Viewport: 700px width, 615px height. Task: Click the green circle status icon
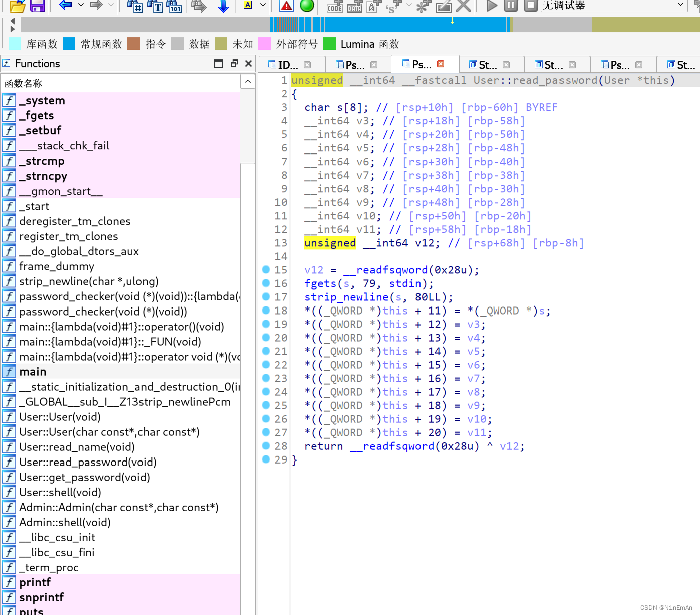click(x=307, y=5)
